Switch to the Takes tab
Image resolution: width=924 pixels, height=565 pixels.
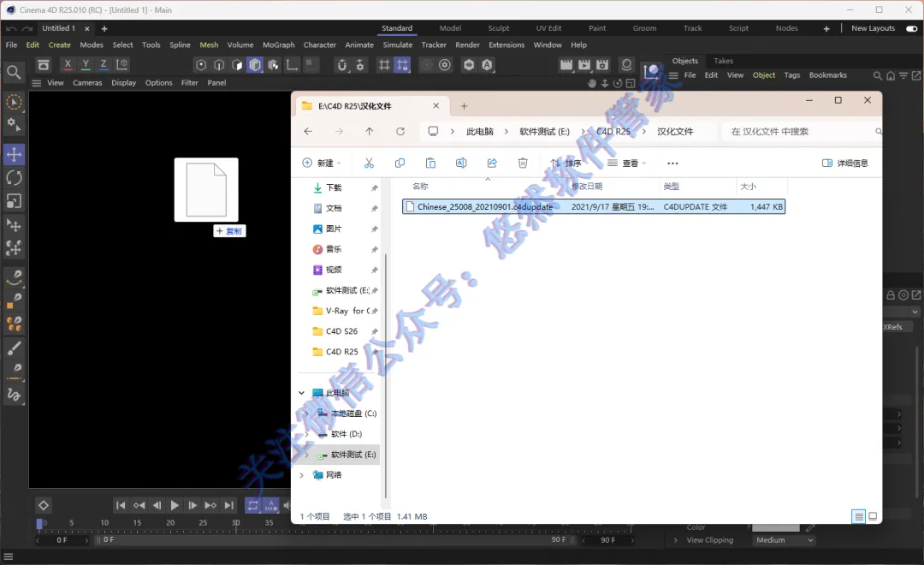723,61
